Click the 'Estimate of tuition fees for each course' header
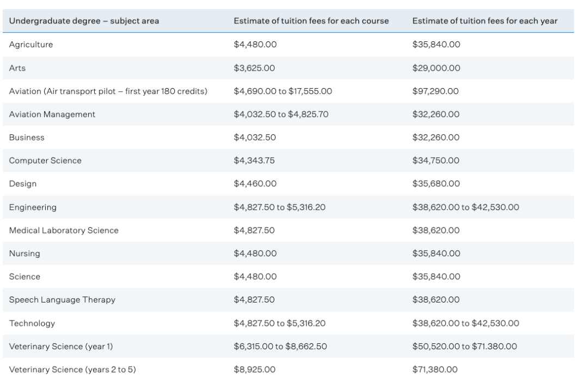The width and height of the screenshot is (588, 389). 311,21
